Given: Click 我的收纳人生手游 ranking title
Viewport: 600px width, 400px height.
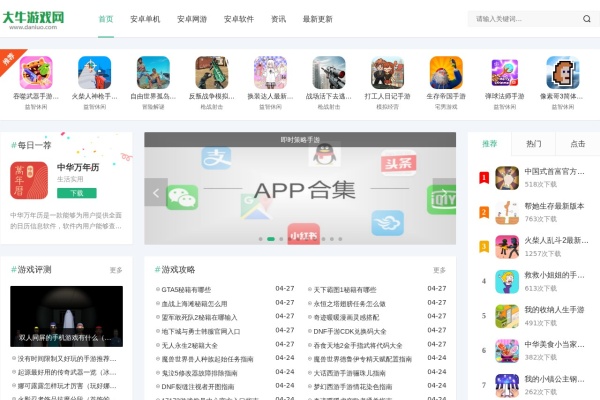Looking at the screenshot, I should (x=554, y=309).
